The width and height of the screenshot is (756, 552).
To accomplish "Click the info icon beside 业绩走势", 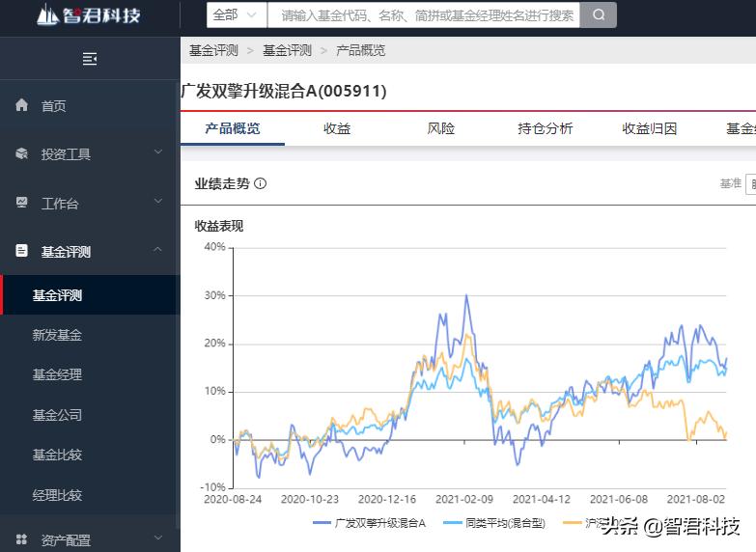I will point(260,183).
